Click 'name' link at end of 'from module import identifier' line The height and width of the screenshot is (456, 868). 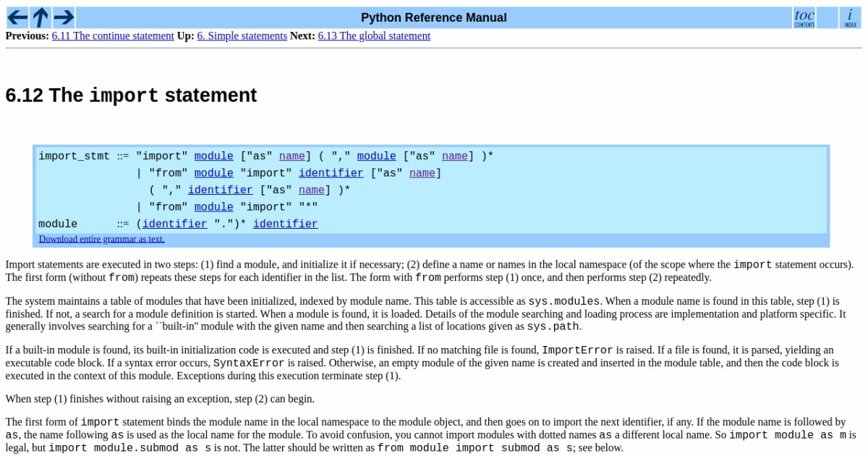tap(422, 173)
